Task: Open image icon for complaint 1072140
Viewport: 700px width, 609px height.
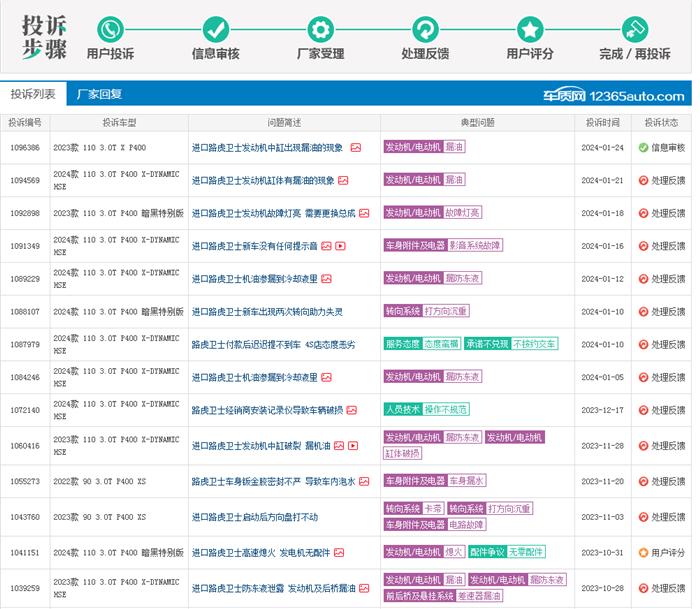Action: (x=352, y=410)
